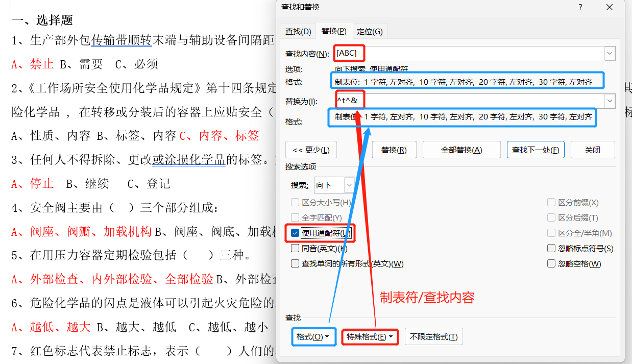This screenshot has width=632, height=364.
Task: Click the underlined text 或涂损化学品
Action: click(189, 160)
